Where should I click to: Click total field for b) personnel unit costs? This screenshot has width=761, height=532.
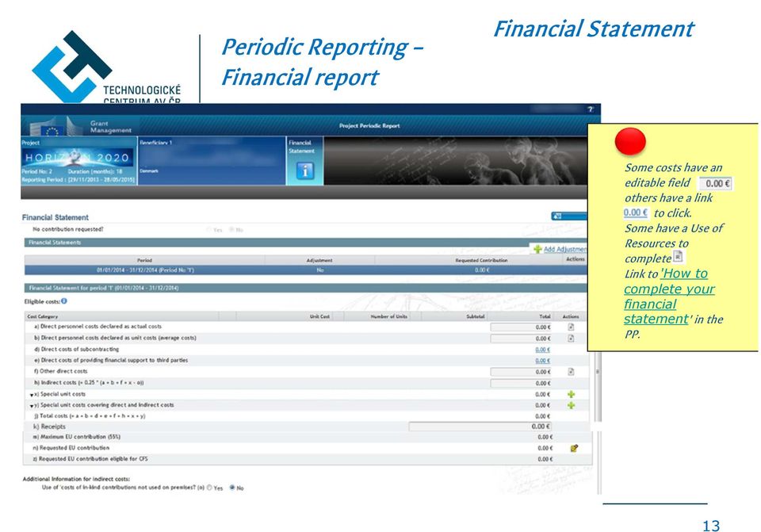521,339
